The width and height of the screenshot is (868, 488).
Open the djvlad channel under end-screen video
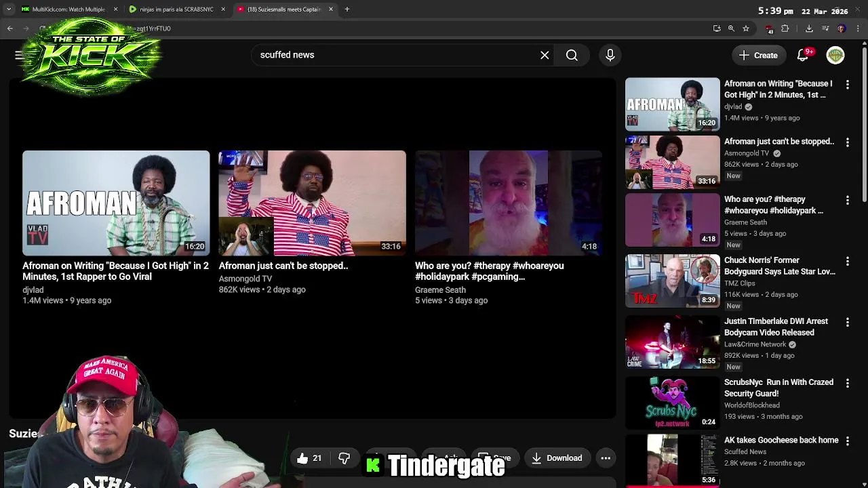click(x=33, y=289)
